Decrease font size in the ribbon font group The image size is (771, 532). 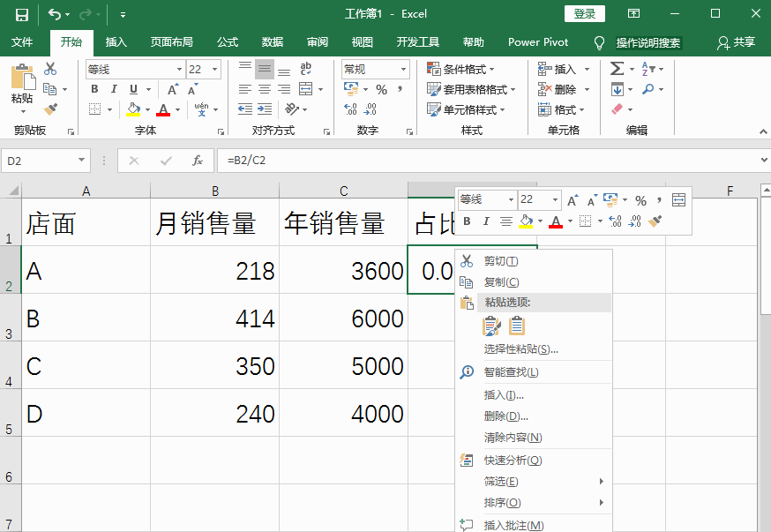pyautogui.click(x=192, y=89)
